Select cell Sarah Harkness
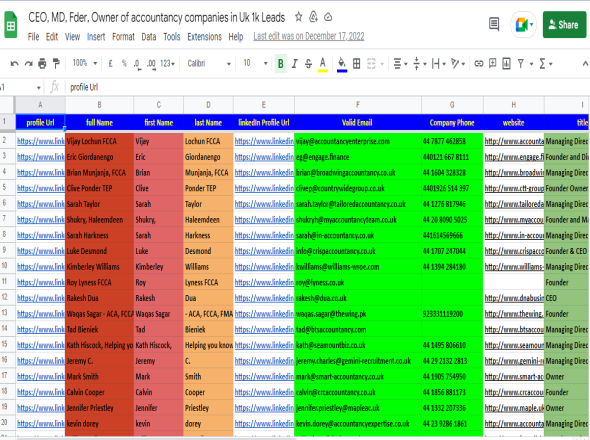 99,235
